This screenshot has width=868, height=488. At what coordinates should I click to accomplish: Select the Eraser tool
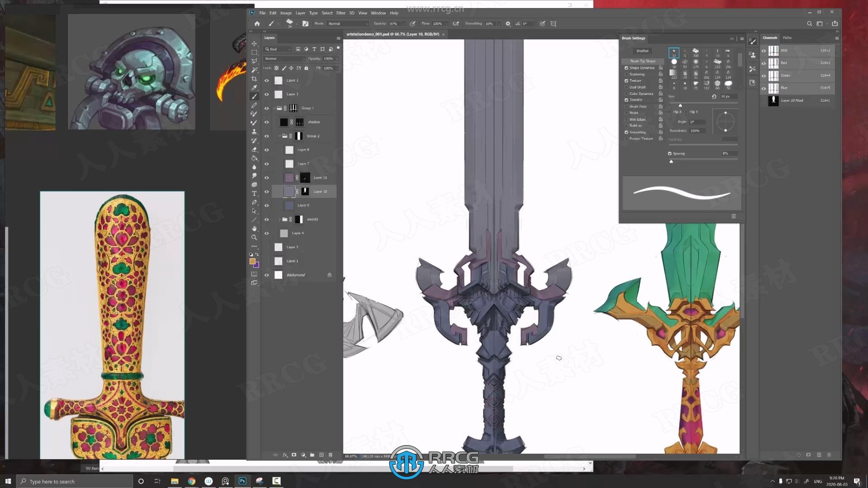point(254,149)
